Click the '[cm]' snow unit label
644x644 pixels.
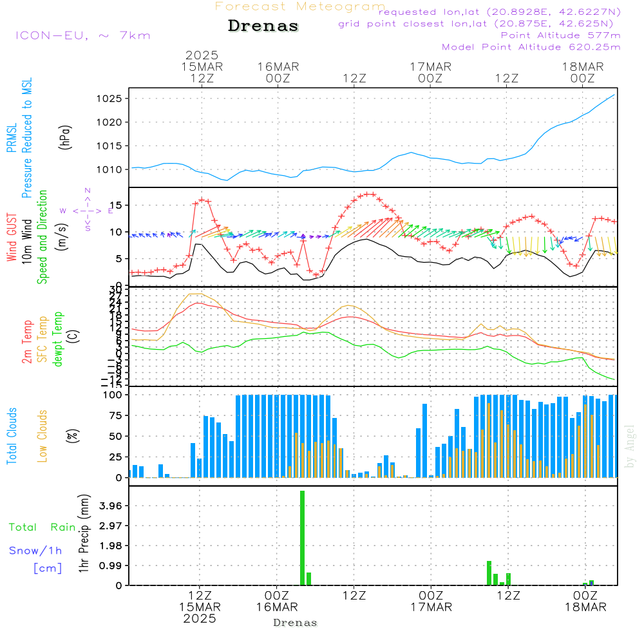[48, 569]
